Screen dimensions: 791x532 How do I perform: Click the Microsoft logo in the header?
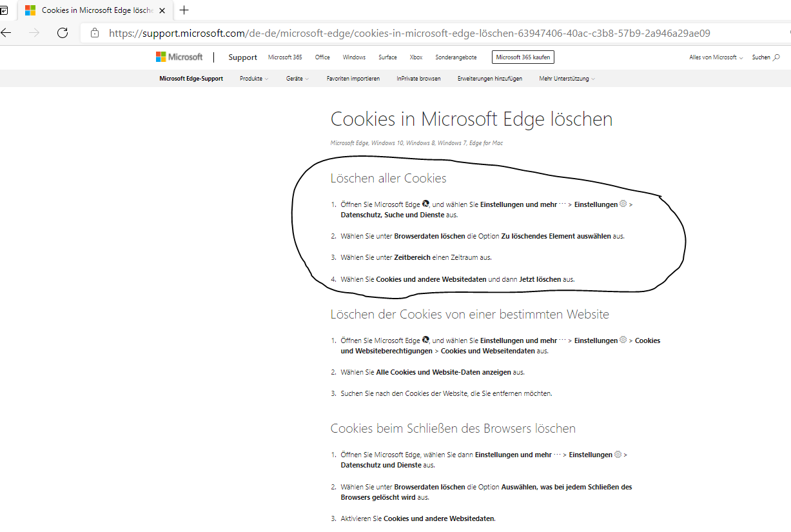click(179, 57)
